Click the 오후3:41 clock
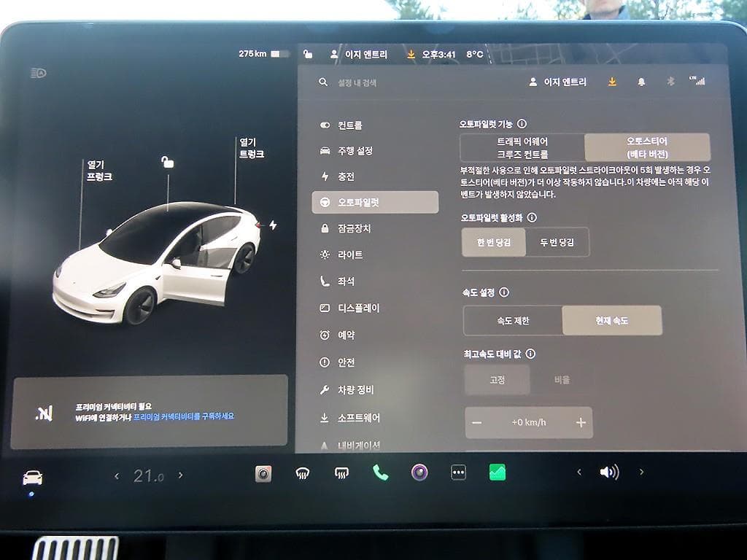747x560 pixels. (x=438, y=55)
